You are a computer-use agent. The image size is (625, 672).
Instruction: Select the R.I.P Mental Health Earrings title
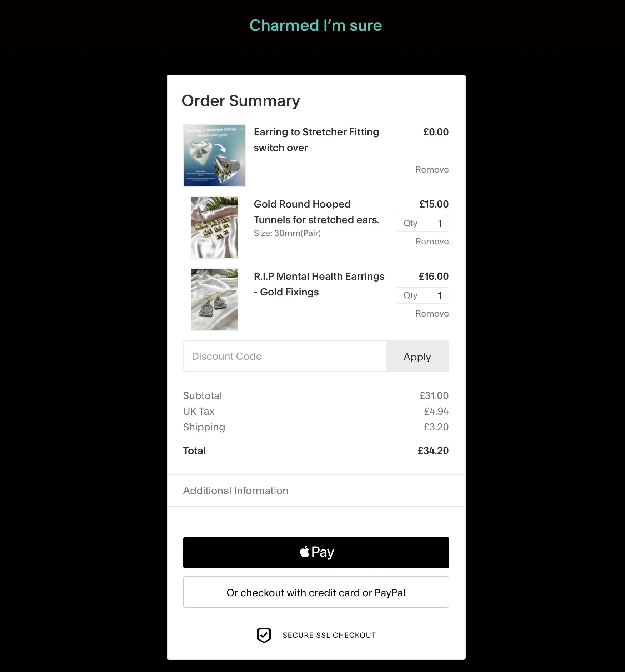319,284
